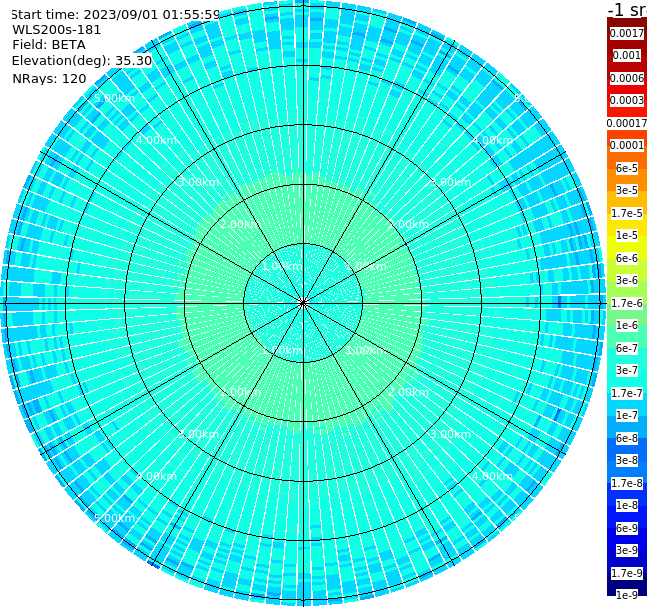Pick the red 0.0003 colorbar band
The width and height of the screenshot is (647, 607).
click(x=627, y=100)
